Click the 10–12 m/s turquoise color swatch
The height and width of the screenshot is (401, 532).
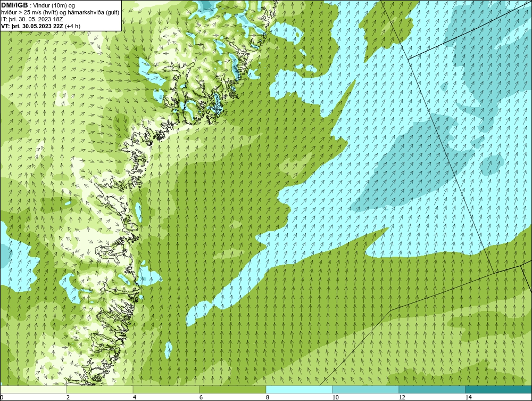tap(365, 389)
